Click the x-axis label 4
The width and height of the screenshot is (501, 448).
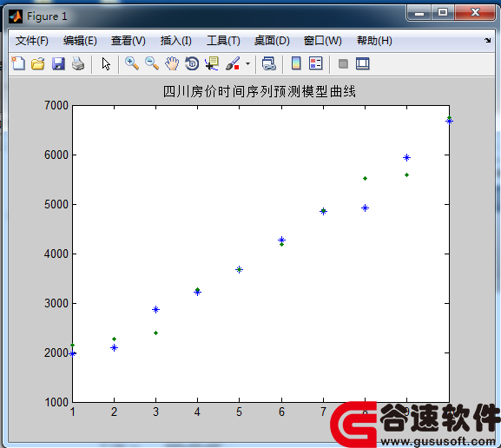pos(197,412)
